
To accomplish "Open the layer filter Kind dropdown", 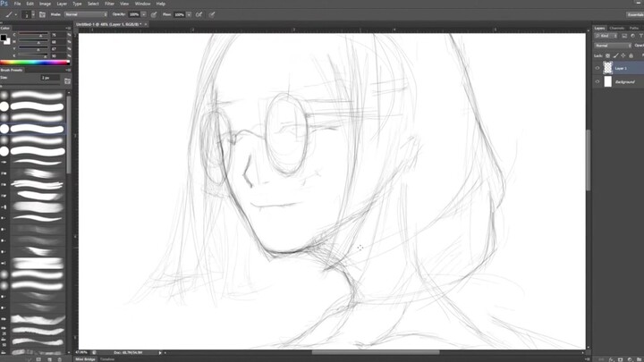I will pyautogui.click(x=606, y=36).
